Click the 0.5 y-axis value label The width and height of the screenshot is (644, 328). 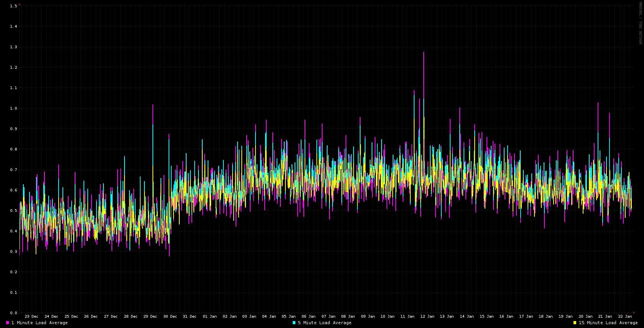[13, 211]
